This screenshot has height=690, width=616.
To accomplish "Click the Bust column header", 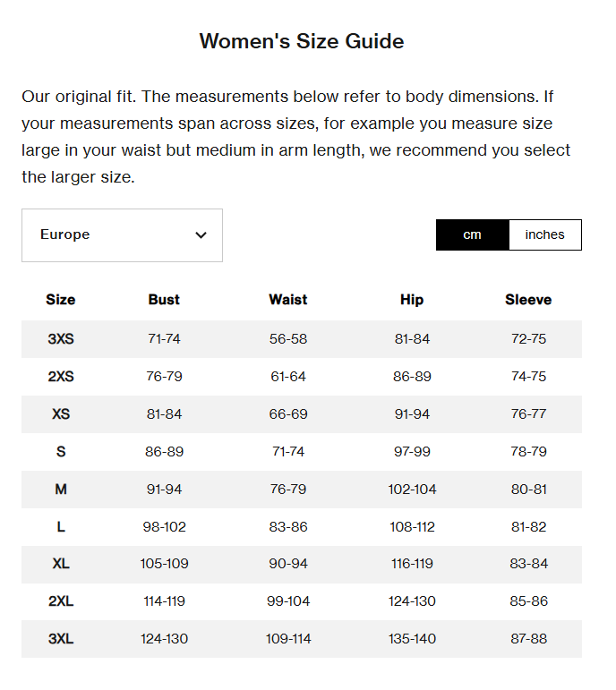I will [164, 300].
